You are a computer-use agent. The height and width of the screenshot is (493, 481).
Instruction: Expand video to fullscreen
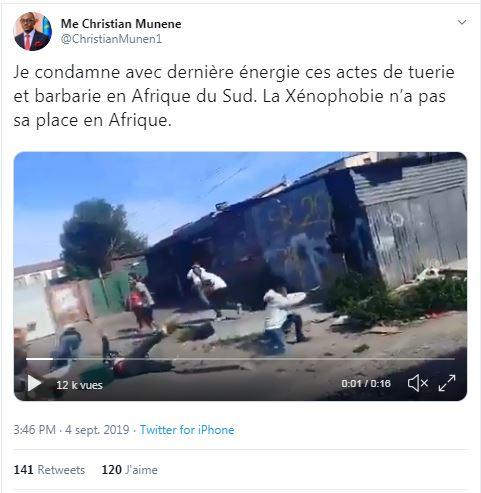coord(447,383)
